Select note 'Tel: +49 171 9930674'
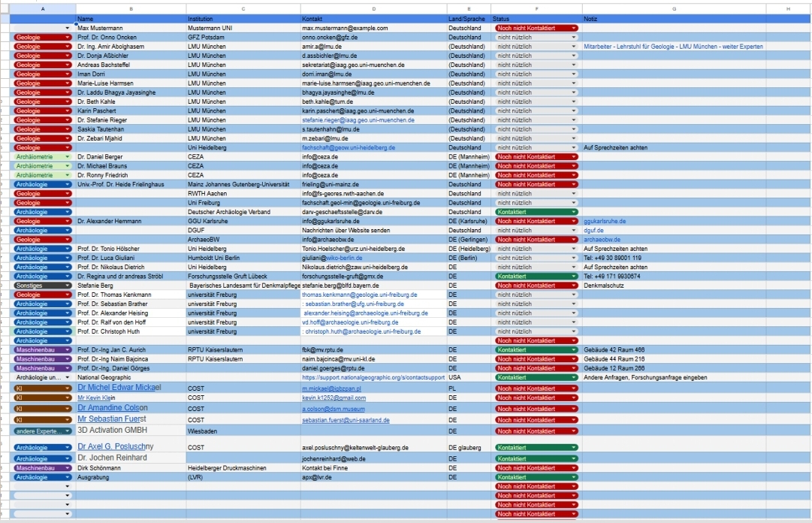Image resolution: width=812 pixels, height=523 pixels. [x=675, y=277]
